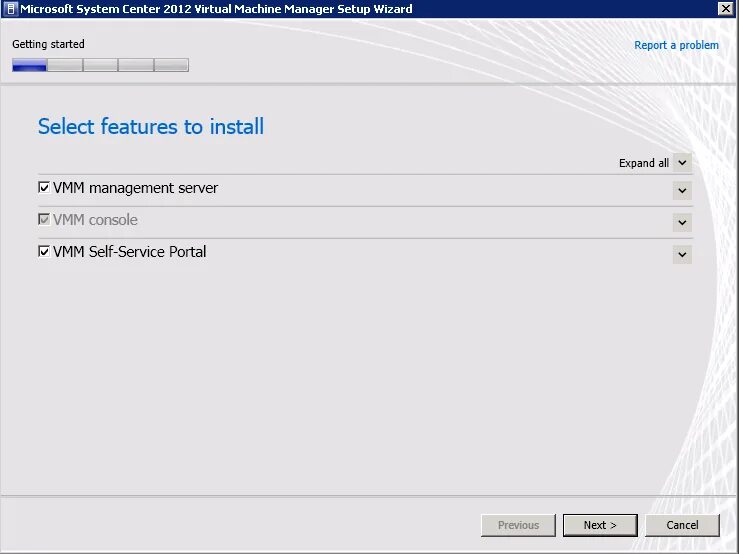739x554 pixels.
Task: Cancel the setup wizard
Action: click(x=682, y=525)
